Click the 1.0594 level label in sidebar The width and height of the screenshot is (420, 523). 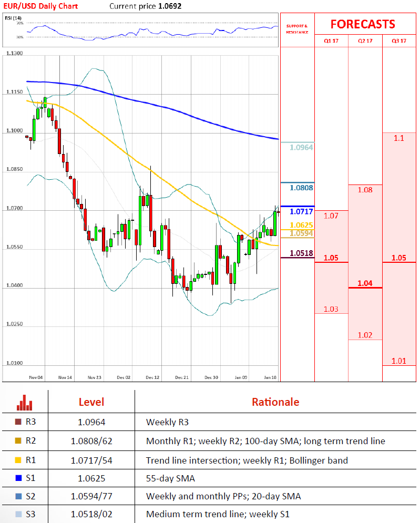[x=301, y=233]
